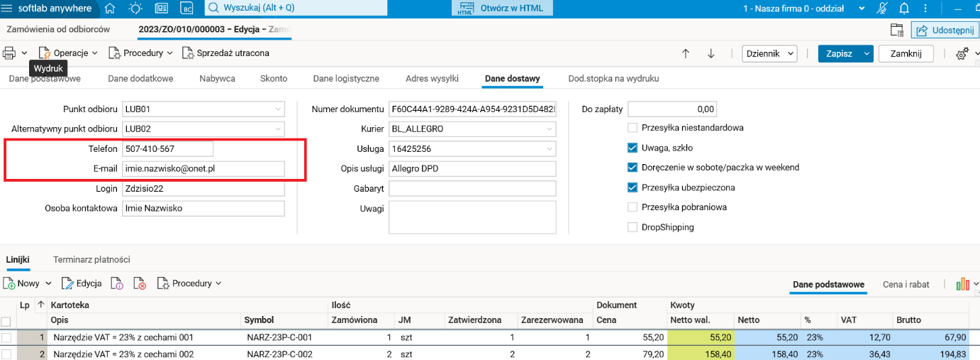The height and width of the screenshot is (360, 980).
Task: Uncheck Doręczenie w sobotę/paczka w weekend
Action: click(x=633, y=168)
